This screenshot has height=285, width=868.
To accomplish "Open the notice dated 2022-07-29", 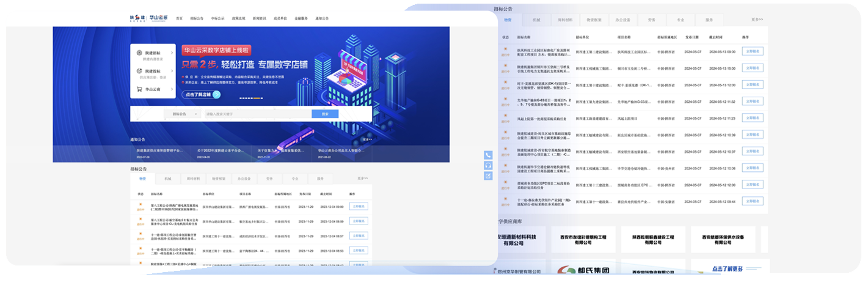I will [159, 152].
